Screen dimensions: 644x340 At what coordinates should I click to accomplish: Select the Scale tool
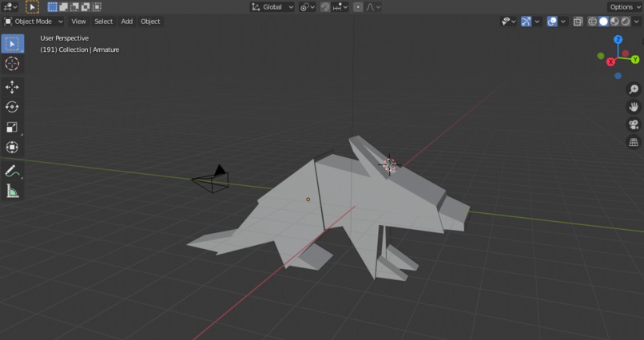[x=12, y=127]
